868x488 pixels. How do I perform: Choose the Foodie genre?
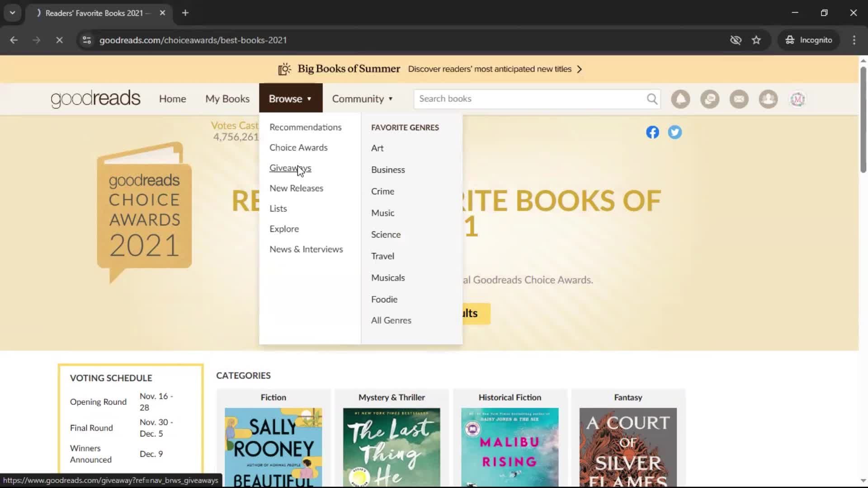tap(384, 300)
